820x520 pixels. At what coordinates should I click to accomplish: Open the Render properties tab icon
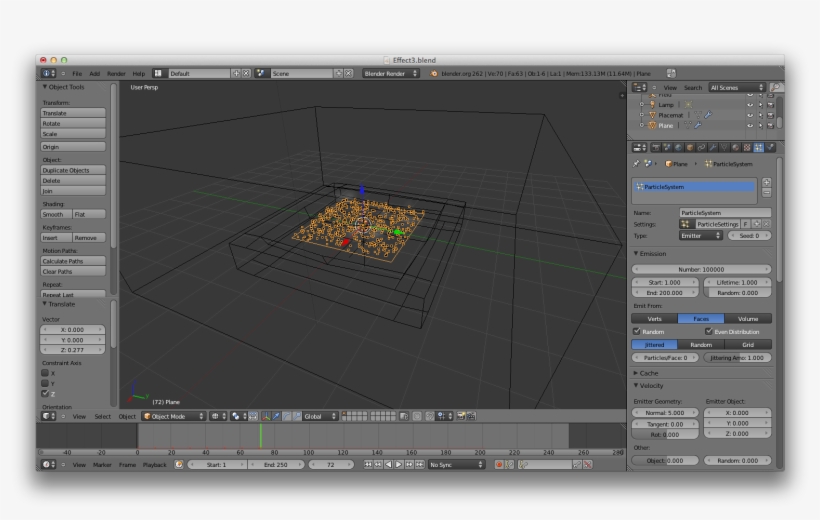click(x=656, y=148)
